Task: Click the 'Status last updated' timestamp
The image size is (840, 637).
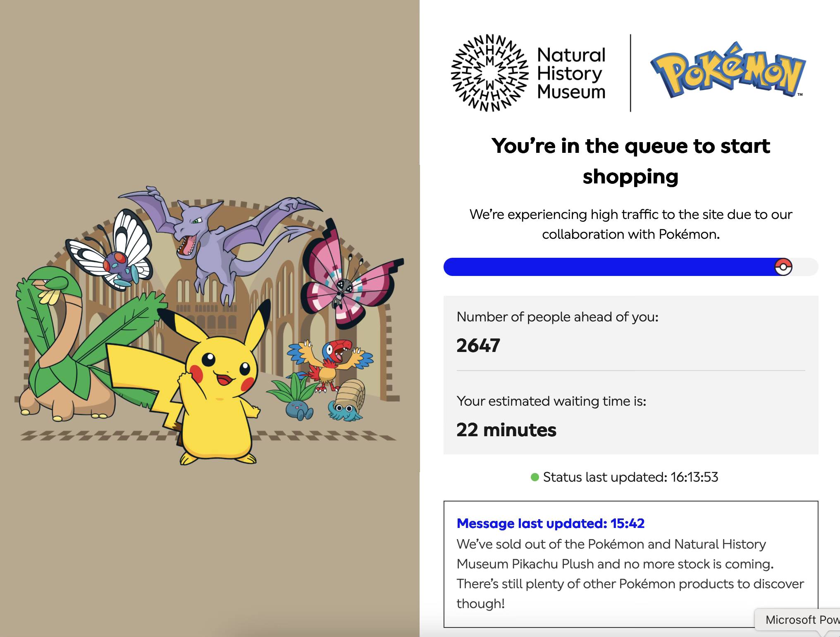Action: [x=630, y=477]
